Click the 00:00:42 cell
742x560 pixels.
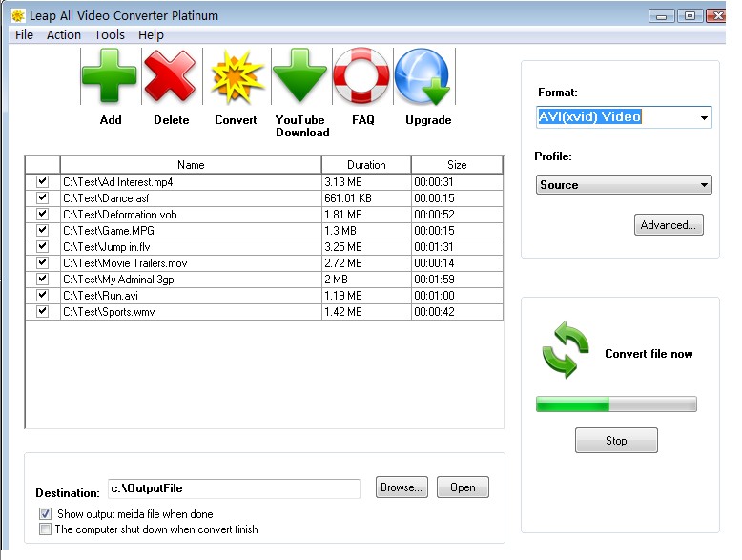coord(457,311)
